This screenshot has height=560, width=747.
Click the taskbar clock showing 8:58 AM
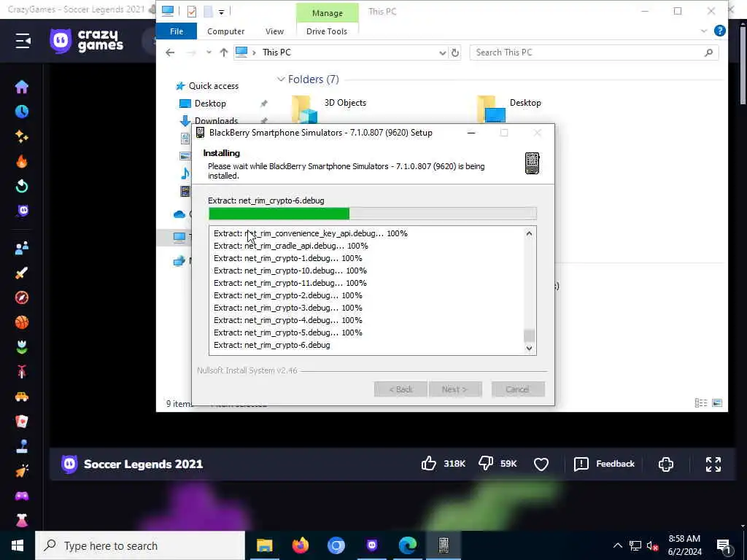[684, 545]
